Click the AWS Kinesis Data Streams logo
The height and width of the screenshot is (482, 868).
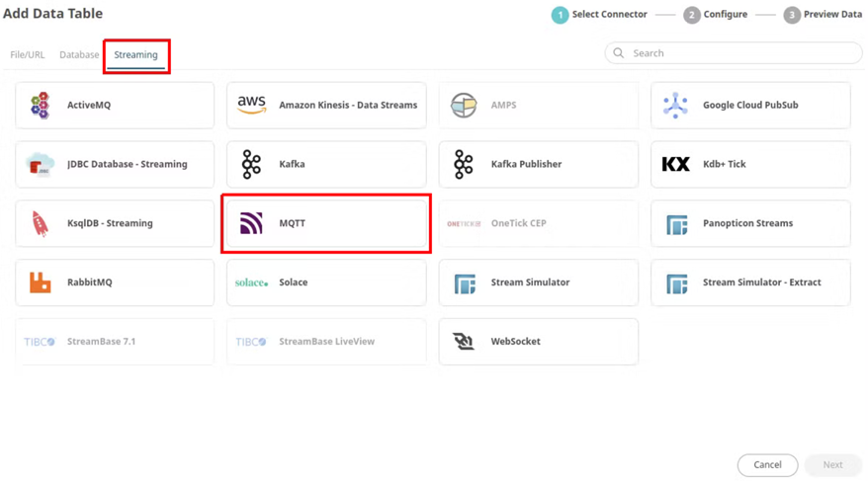252,105
